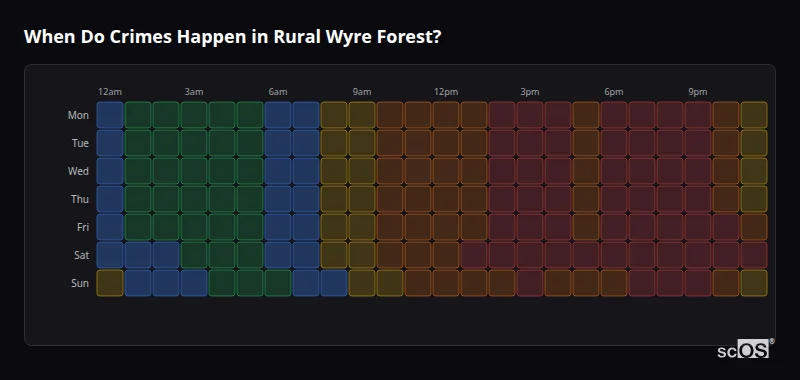Click the Saturday 6pm heatmap cell
The image size is (800, 380).
614,255
